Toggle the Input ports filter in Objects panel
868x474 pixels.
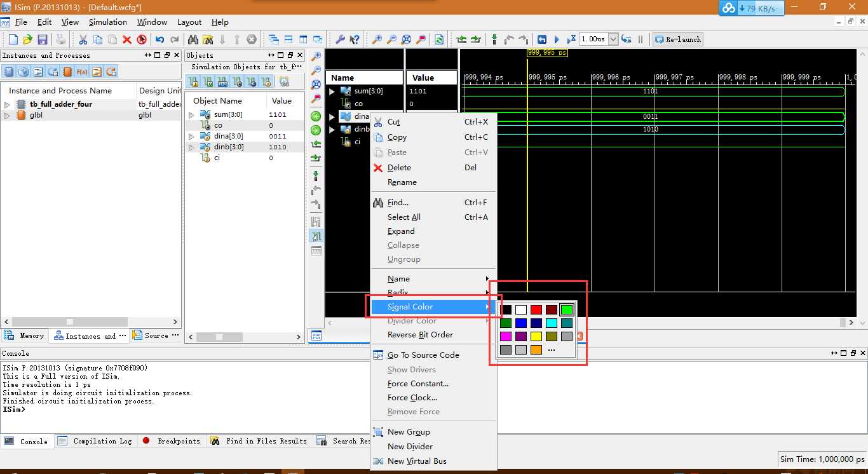[194, 82]
